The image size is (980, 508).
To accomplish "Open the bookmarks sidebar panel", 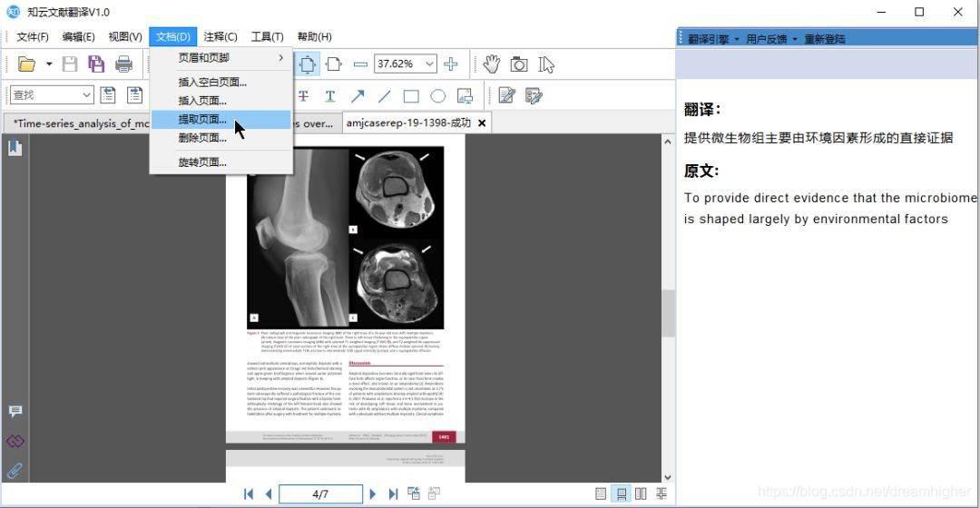I will pyautogui.click(x=15, y=148).
